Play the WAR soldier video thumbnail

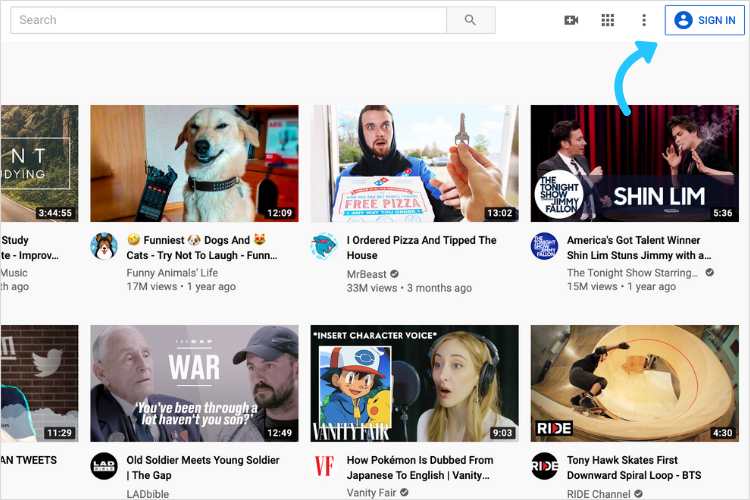(194, 383)
